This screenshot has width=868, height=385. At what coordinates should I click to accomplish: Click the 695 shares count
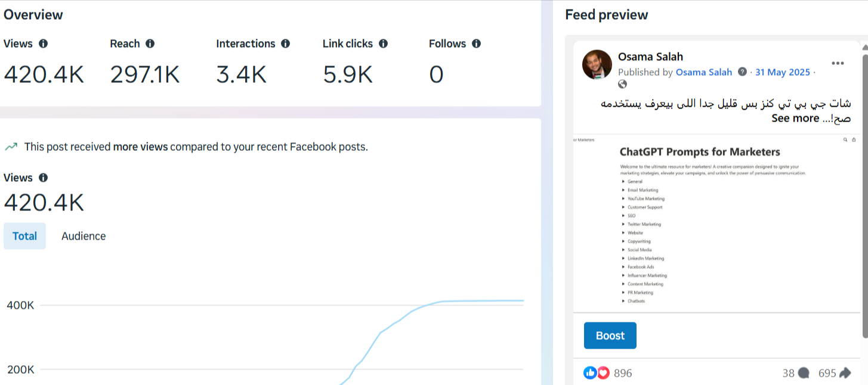click(827, 373)
